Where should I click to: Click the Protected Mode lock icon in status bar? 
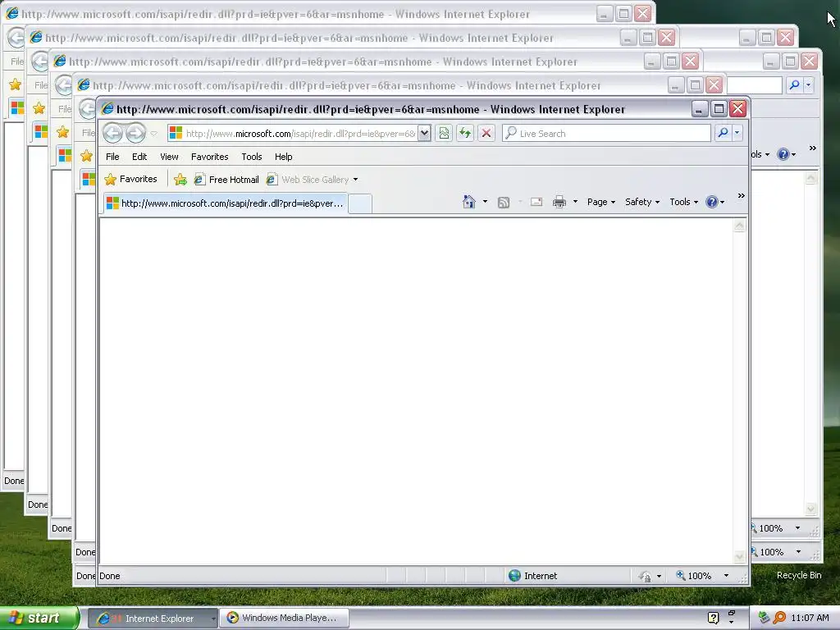(x=645, y=576)
